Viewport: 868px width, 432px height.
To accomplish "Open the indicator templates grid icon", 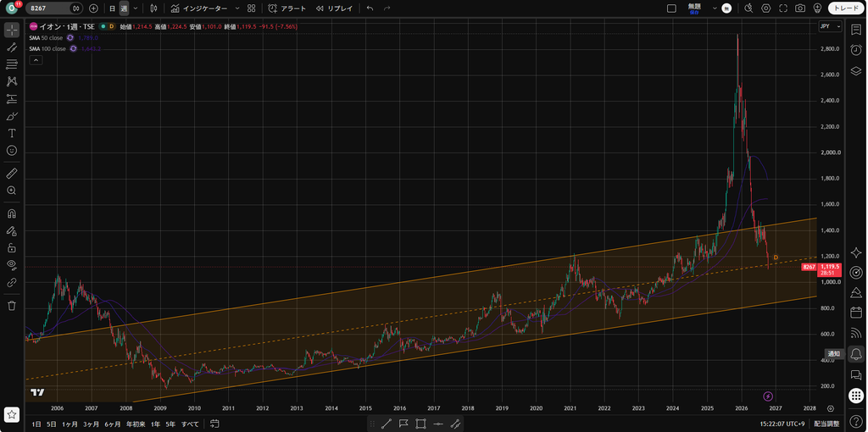I will pos(251,8).
